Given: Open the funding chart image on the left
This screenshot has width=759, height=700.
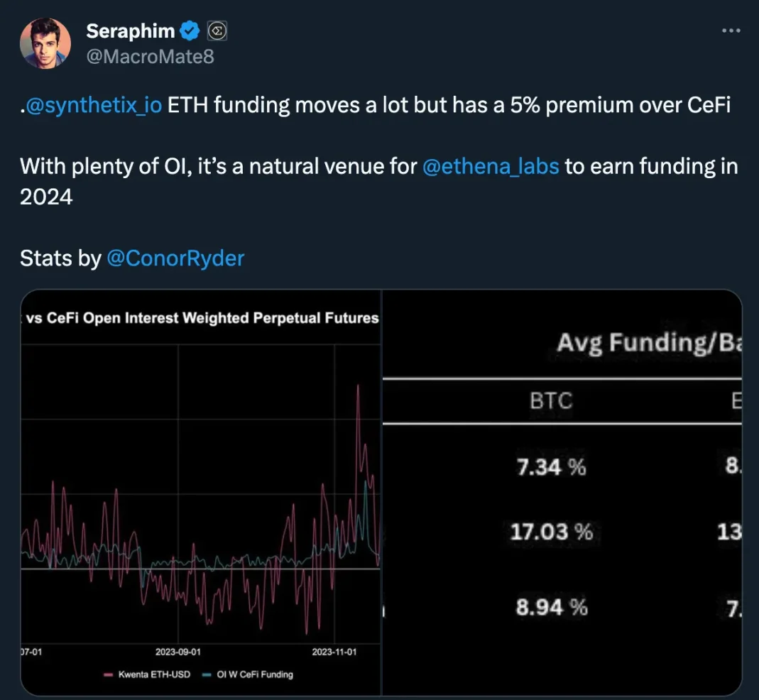Looking at the screenshot, I should [x=201, y=492].
